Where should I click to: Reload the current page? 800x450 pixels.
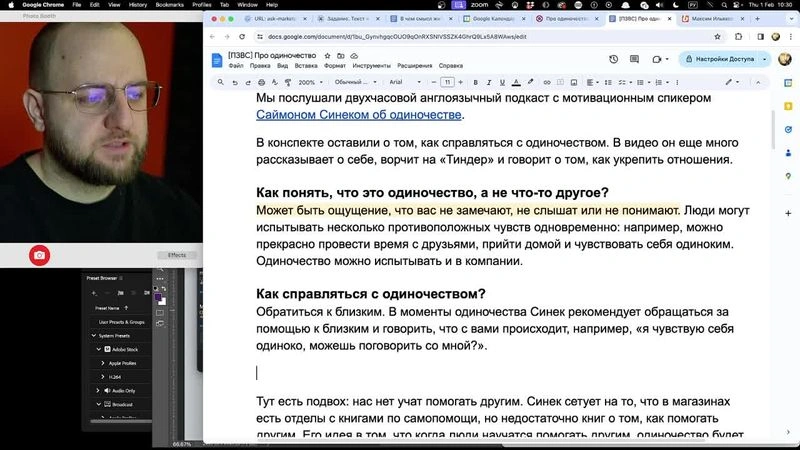(x=242, y=37)
